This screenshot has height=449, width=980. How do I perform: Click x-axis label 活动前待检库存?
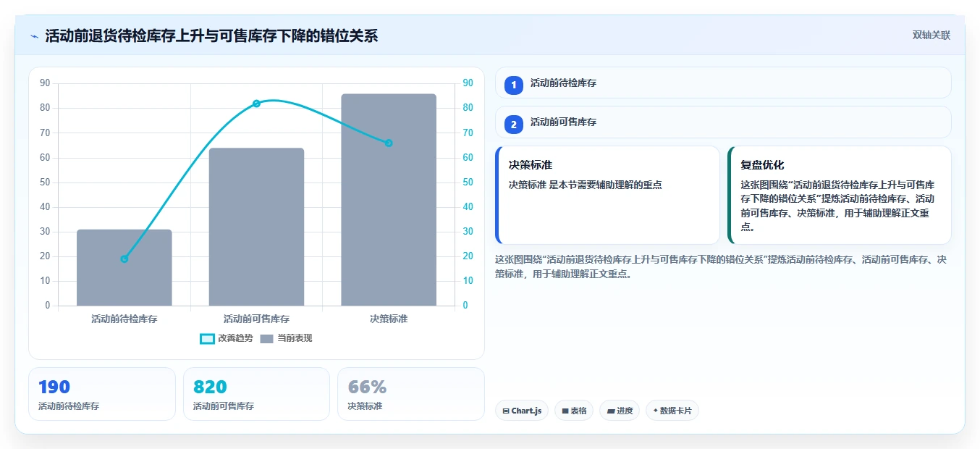pos(124,319)
